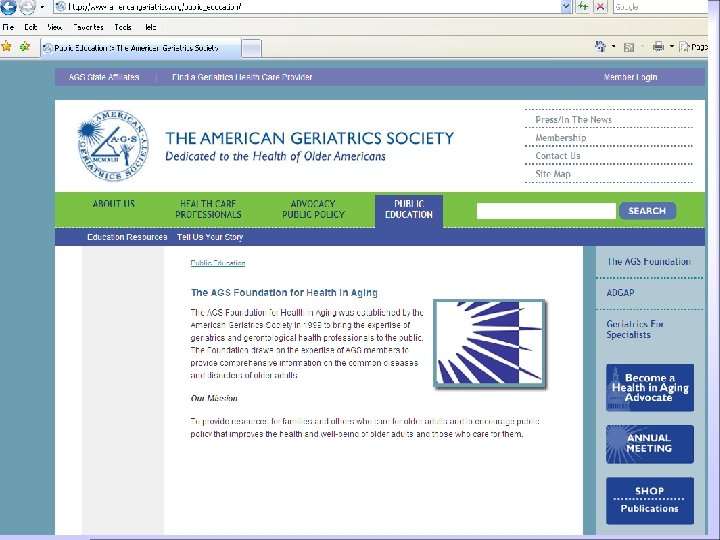Click the browser Back arrow button
Image resolution: width=720 pixels, height=540 pixels.
8,6
